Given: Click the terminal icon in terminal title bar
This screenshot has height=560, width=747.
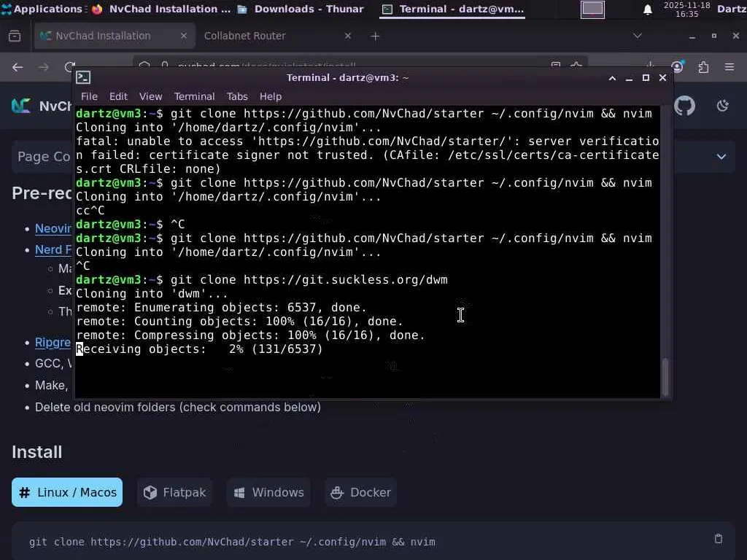Looking at the screenshot, I should click(x=83, y=77).
